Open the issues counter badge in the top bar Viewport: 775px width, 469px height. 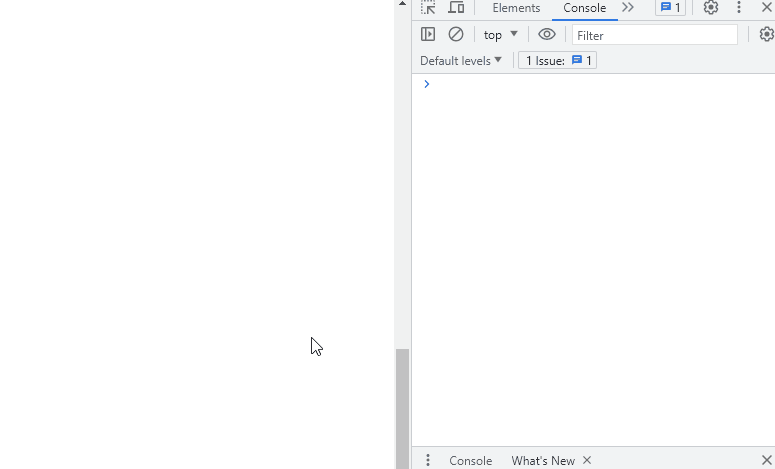pos(670,7)
